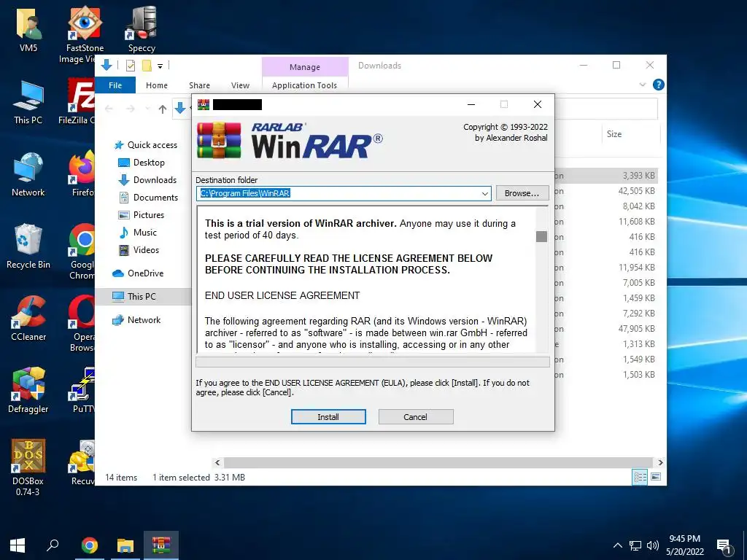Expand the Explorer ribbon chevron
The height and width of the screenshot is (560, 747).
pyautogui.click(x=642, y=85)
